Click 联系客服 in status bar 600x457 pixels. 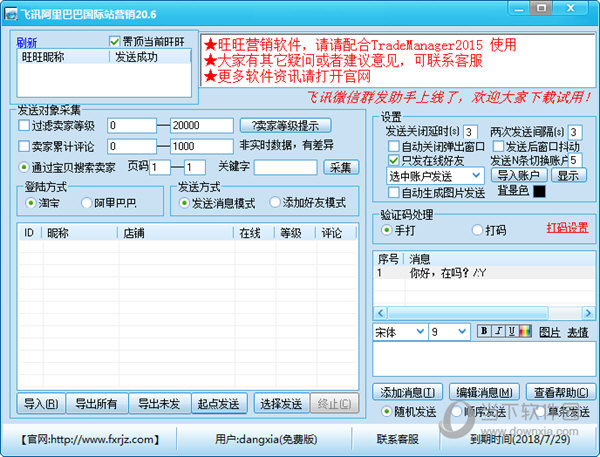tap(397, 439)
